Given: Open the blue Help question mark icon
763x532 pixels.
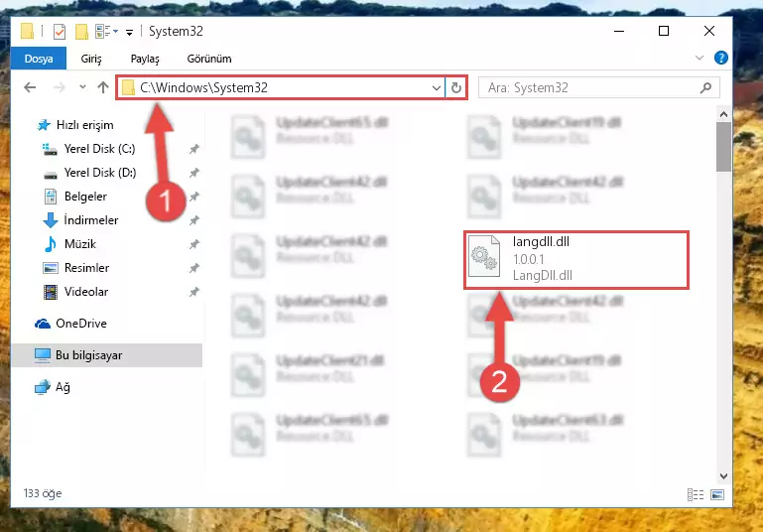Looking at the screenshot, I should click(720, 58).
